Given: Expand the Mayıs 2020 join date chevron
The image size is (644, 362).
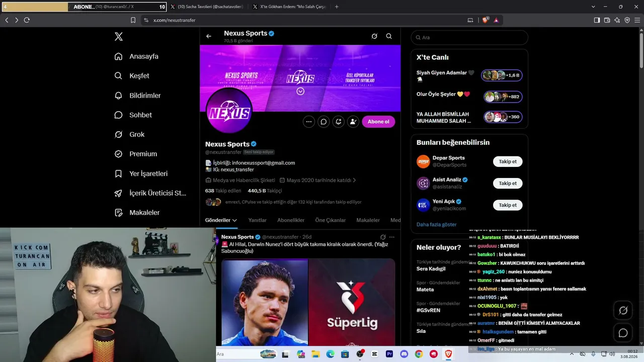Looking at the screenshot, I should coord(354,180).
